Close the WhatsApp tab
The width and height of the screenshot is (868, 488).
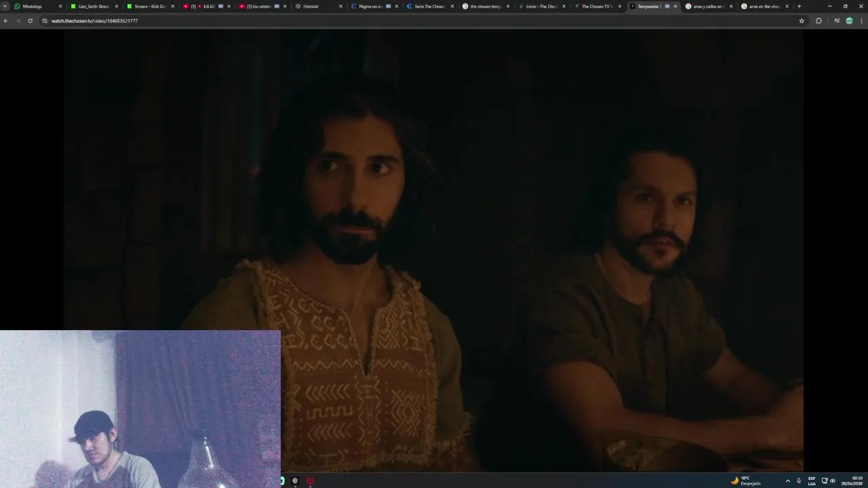tap(60, 6)
